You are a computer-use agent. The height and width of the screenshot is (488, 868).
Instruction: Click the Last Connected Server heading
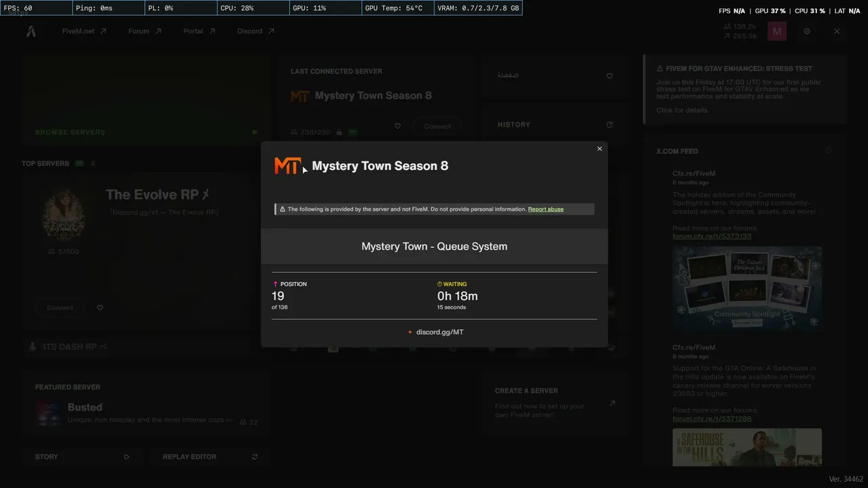[336, 71]
